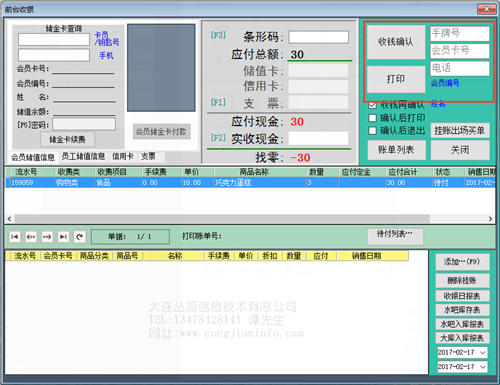The height and width of the screenshot is (385, 500).
Task: Open the first date dropdown 2017-02-17
Action: (x=483, y=352)
